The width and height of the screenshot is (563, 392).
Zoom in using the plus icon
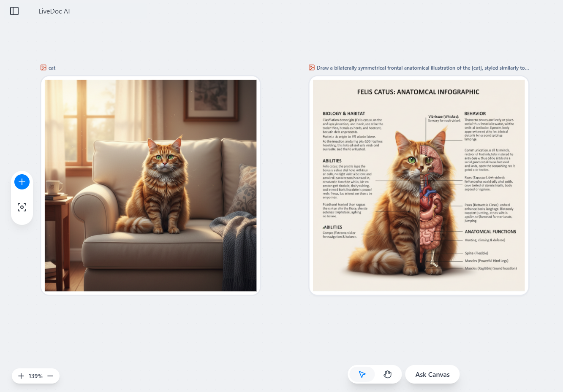(21, 376)
